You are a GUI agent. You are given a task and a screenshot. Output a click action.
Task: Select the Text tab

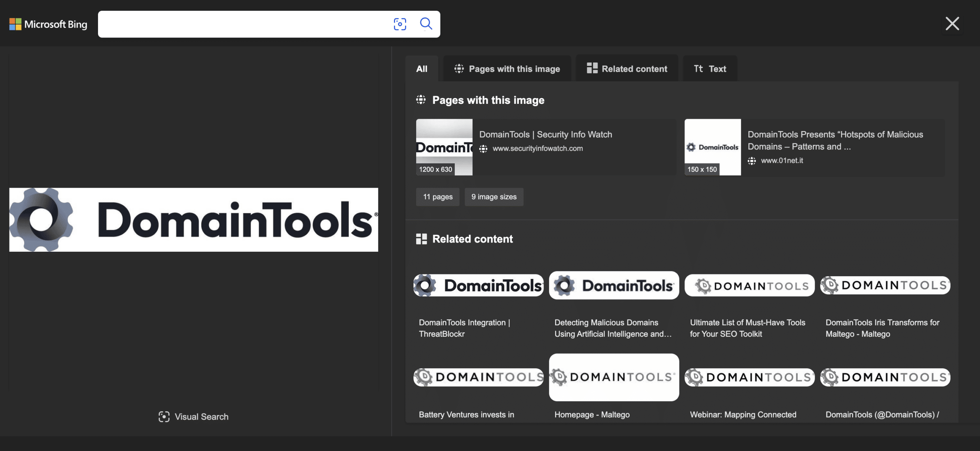710,69
